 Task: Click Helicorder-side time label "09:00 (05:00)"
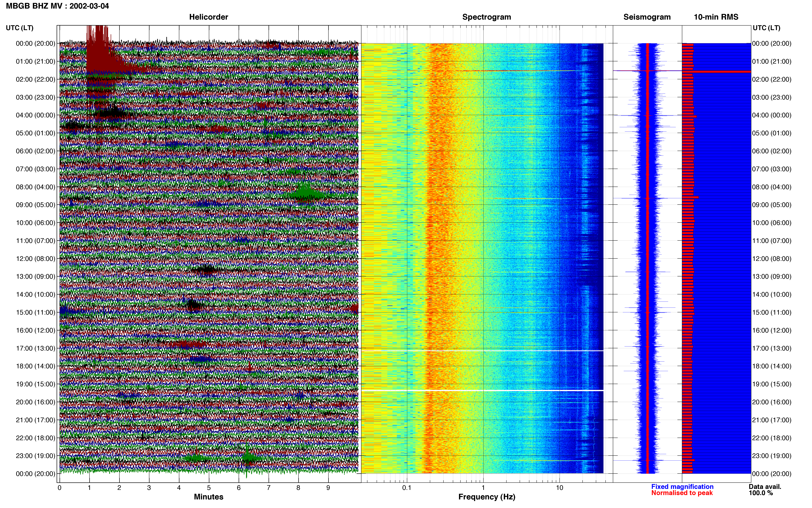tap(36, 205)
